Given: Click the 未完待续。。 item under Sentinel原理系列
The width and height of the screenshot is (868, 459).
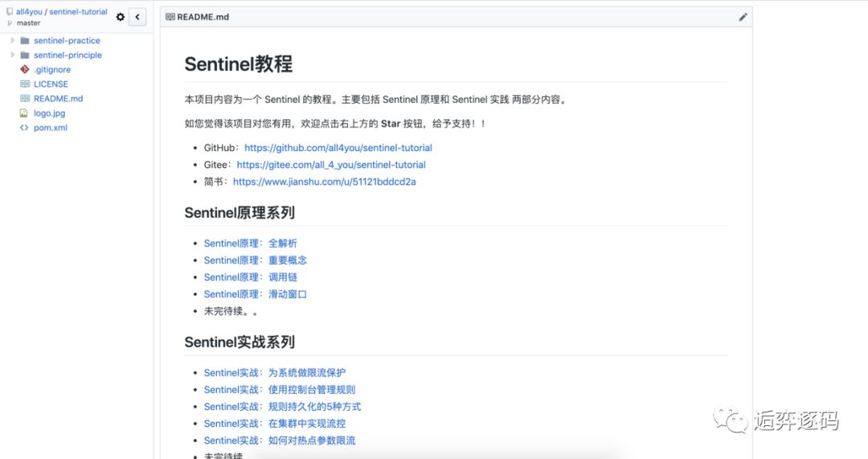Looking at the screenshot, I should [231, 311].
